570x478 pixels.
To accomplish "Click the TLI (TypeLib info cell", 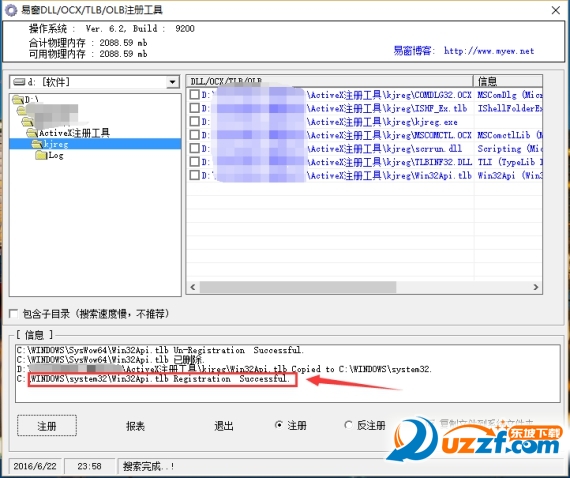I will tap(509, 162).
